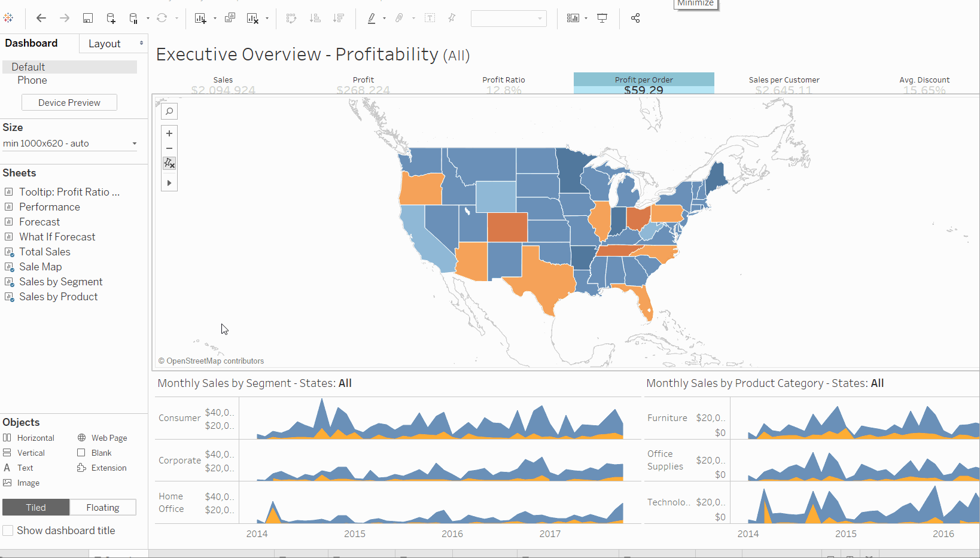Zoom in on the map with the plus icon

click(x=169, y=133)
